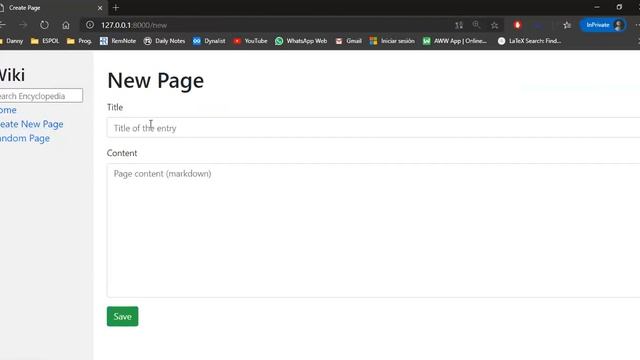Open the red extension icon
The image size is (640, 360).
tap(517, 25)
